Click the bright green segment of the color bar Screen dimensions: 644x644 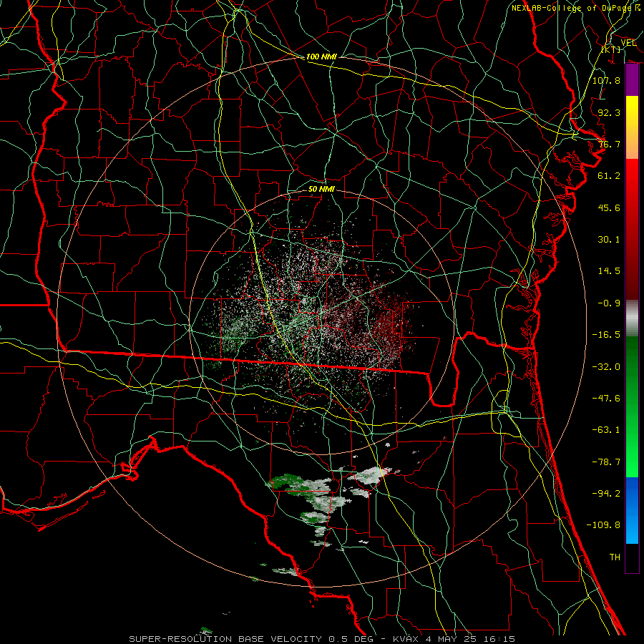pyautogui.click(x=632, y=406)
